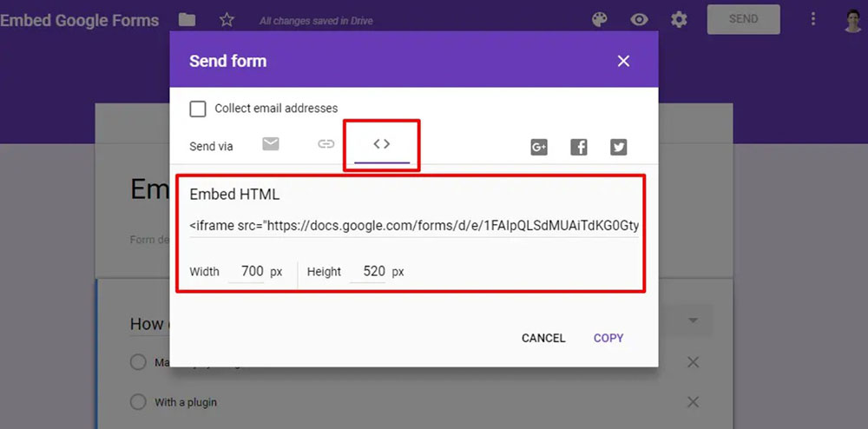The width and height of the screenshot is (868, 429).
Task: Switch to the email send tab
Action: point(271,144)
